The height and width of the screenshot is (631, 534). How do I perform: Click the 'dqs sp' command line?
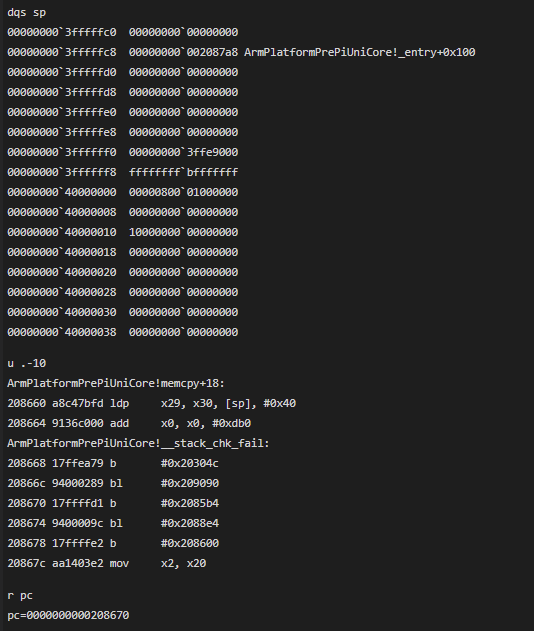[x=27, y=12]
